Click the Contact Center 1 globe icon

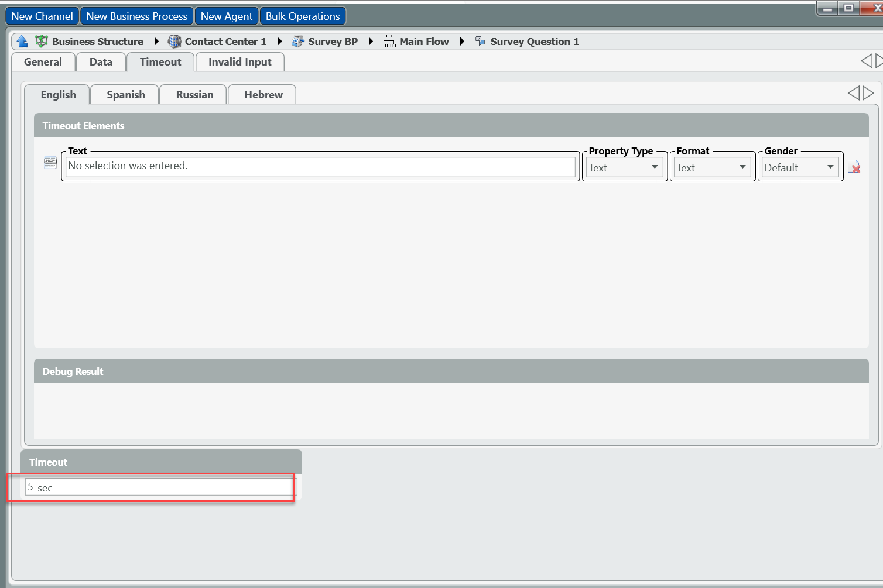pyautogui.click(x=174, y=42)
